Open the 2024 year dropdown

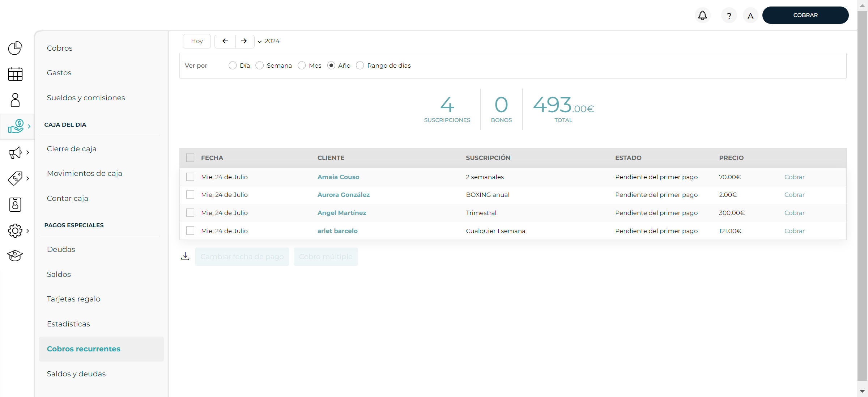point(269,41)
